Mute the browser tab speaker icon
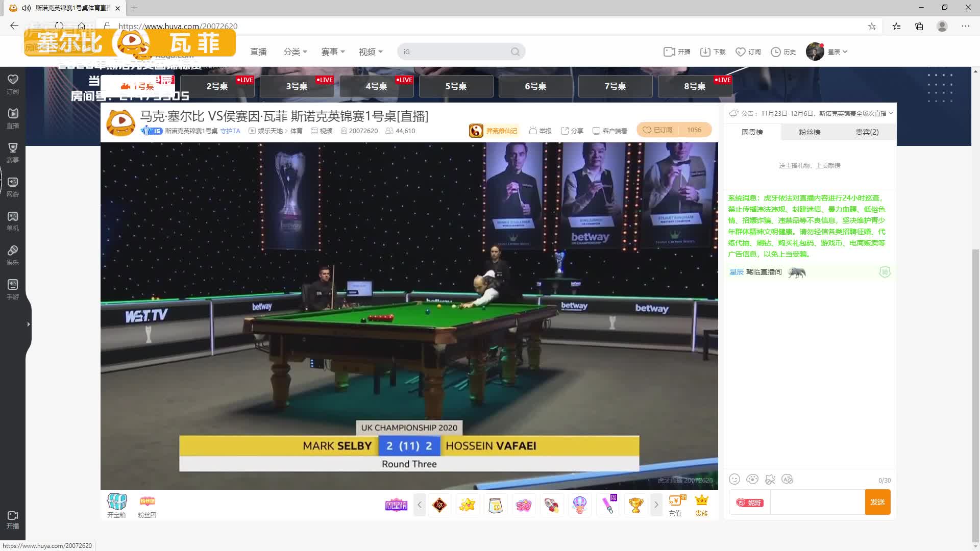The image size is (980, 551). click(26, 8)
